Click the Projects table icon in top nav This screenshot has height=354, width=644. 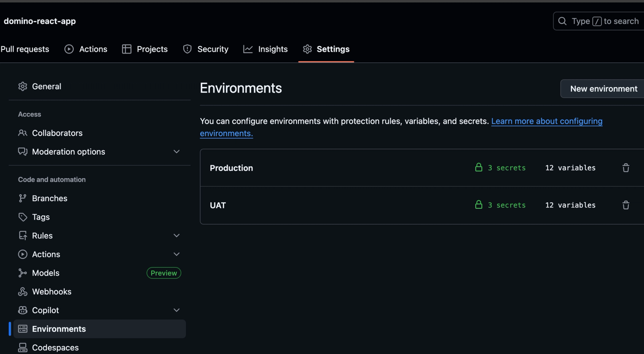coord(126,49)
